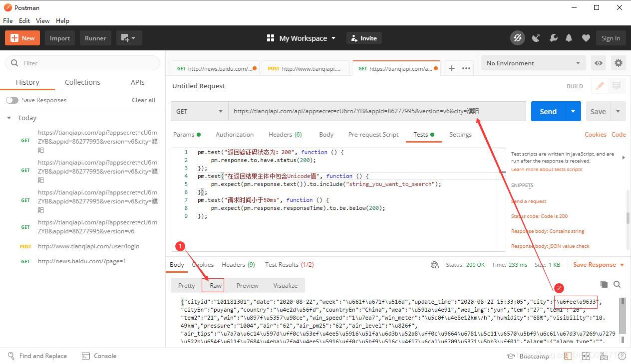Search response body with magnifier icon
The image size is (631, 364).
pyautogui.click(x=617, y=284)
